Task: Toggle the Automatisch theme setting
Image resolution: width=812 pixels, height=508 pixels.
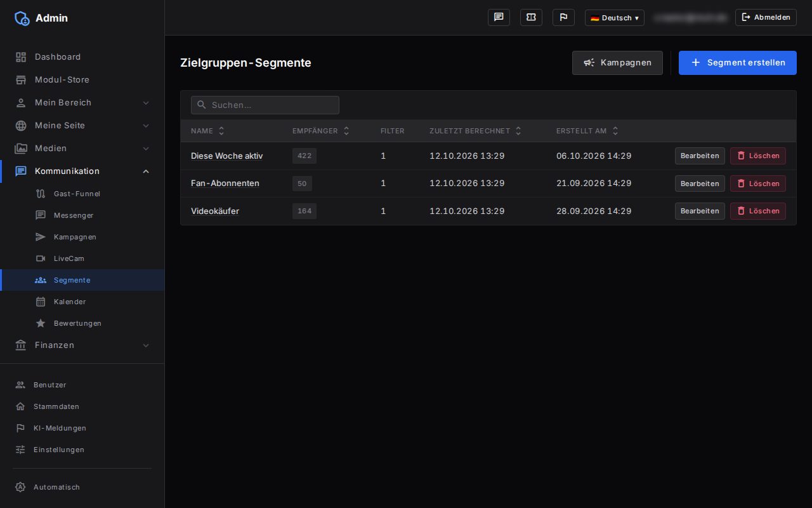Action: (x=82, y=487)
